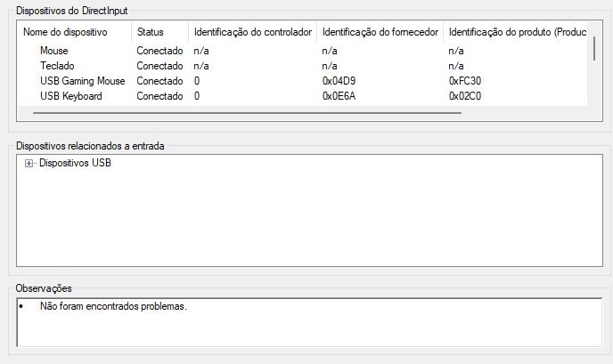This screenshot has width=613, height=364.
Task: Click vendor ID 0x0E6A cell
Action: (x=339, y=96)
